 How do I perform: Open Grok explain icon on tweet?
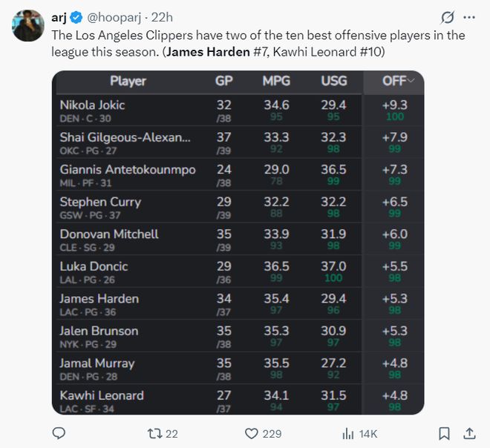[x=448, y=17]
